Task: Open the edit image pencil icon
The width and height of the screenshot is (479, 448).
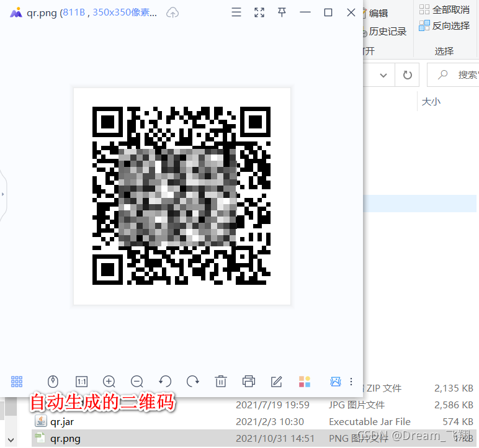Action: (277, 382)
